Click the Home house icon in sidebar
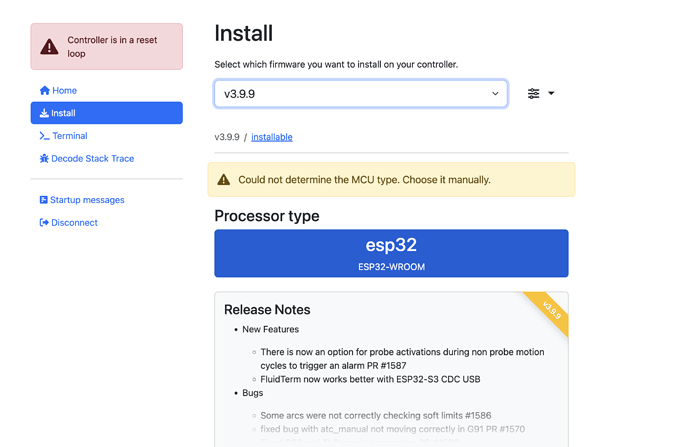The width and height of the screenshot is (690, 447). pyautogui.click(x=44, y=90)
